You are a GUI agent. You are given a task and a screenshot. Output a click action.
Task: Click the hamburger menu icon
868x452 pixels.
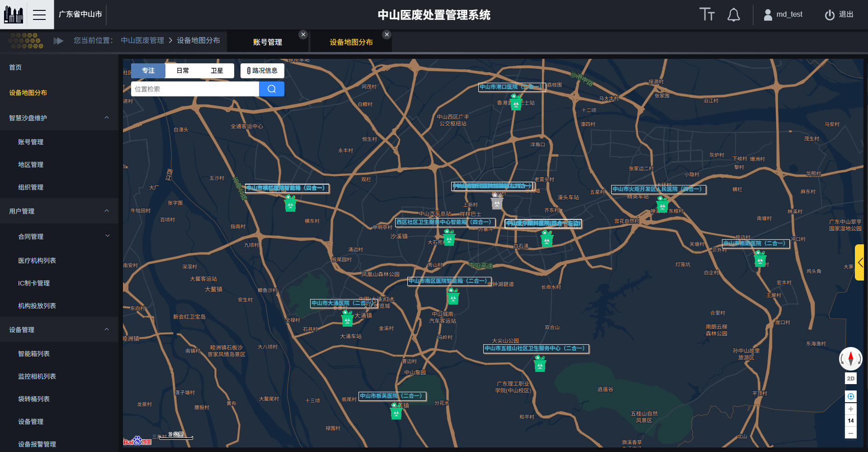coord(39,14)
